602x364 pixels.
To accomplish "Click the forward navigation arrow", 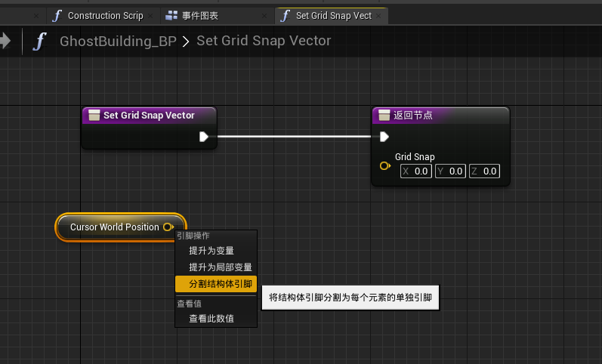I will point(5,41).
